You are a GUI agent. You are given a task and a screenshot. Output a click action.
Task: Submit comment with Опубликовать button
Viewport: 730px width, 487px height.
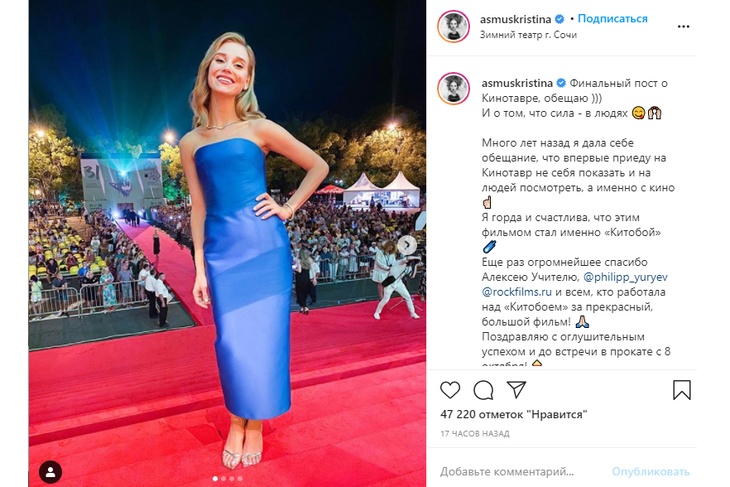[650, 472]
